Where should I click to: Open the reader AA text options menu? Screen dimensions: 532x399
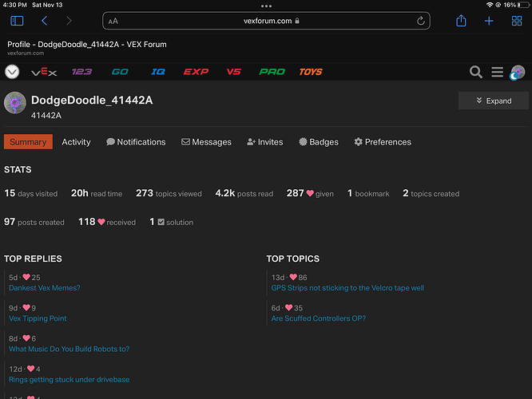pos(113,22)
